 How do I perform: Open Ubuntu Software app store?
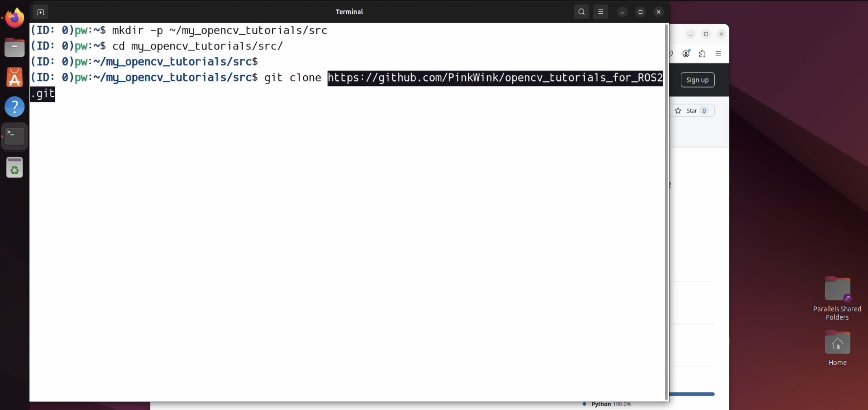coord(15,77)
